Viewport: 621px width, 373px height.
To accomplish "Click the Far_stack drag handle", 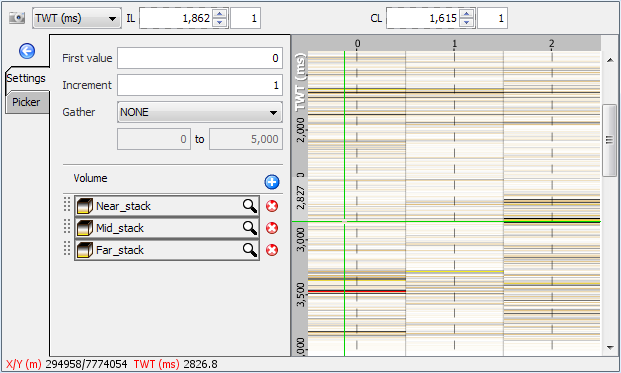I will (67, 249).
